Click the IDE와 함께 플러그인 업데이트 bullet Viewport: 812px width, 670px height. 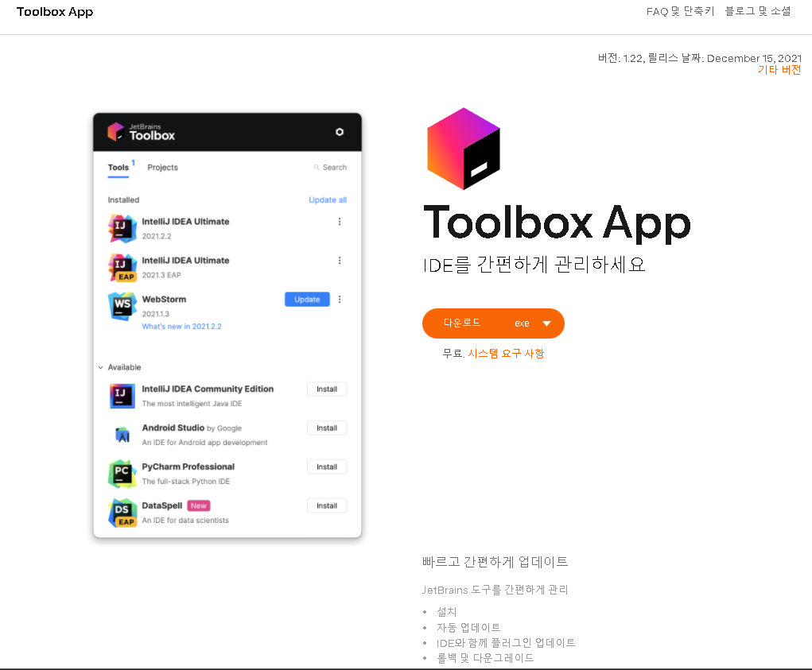click(506, 643)
